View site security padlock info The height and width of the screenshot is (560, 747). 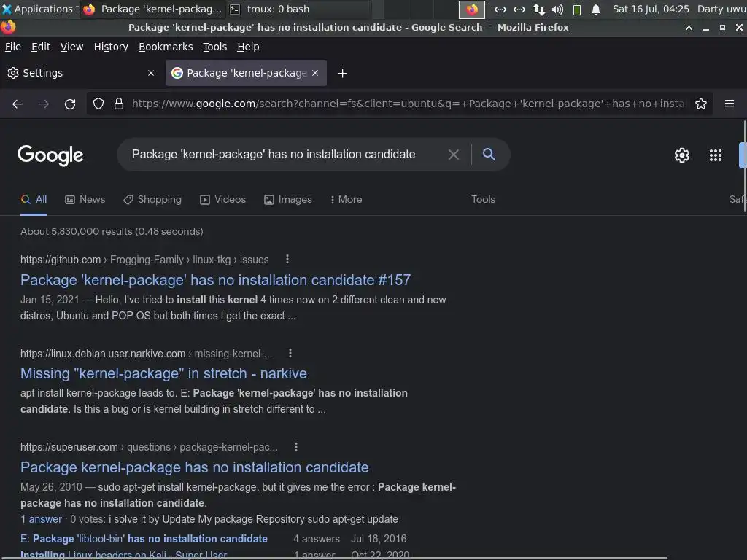point(119,104)
